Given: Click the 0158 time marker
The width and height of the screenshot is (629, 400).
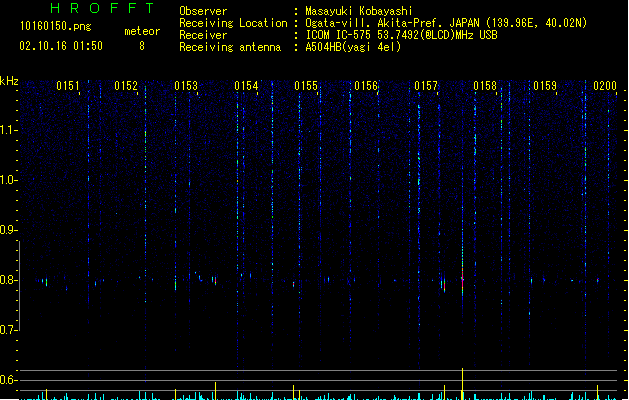Looking at the screenshot, I should click(x=485, y=86).
